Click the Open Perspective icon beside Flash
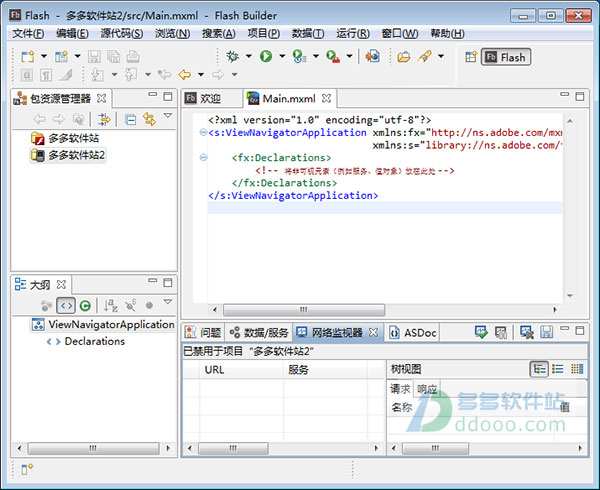 [470, 57]
